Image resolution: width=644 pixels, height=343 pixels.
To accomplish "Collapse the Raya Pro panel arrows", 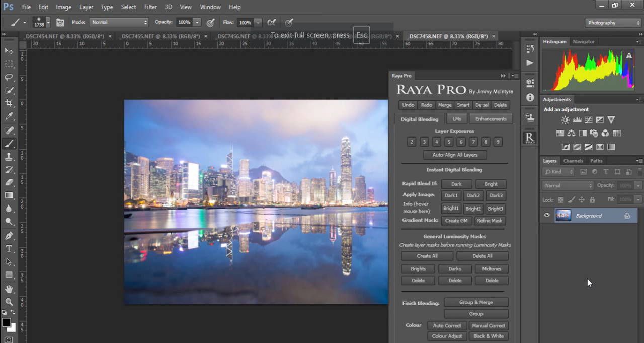I will coord(503,76).
